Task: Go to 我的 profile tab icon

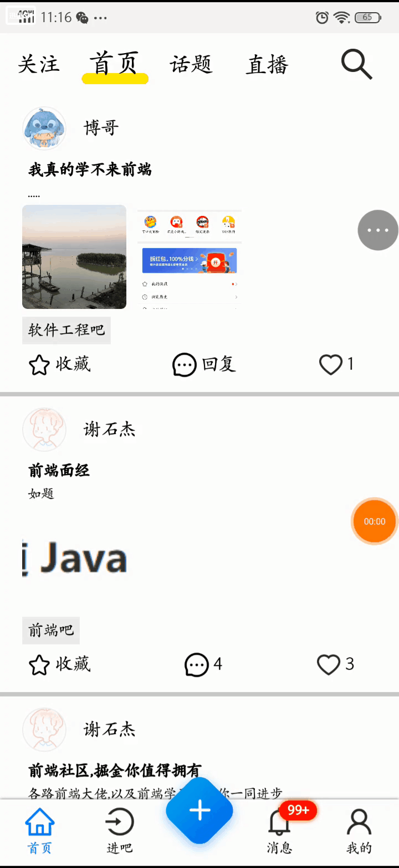Action: [359, 821]
